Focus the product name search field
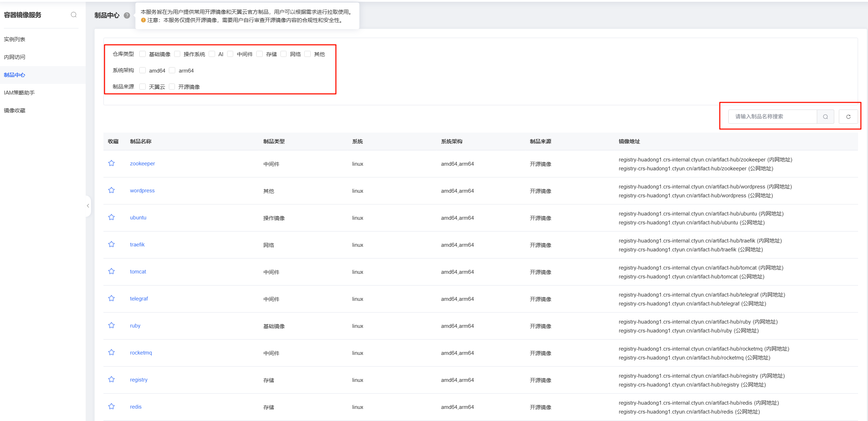This screenshot has height=421, width=868. (772, 117)
